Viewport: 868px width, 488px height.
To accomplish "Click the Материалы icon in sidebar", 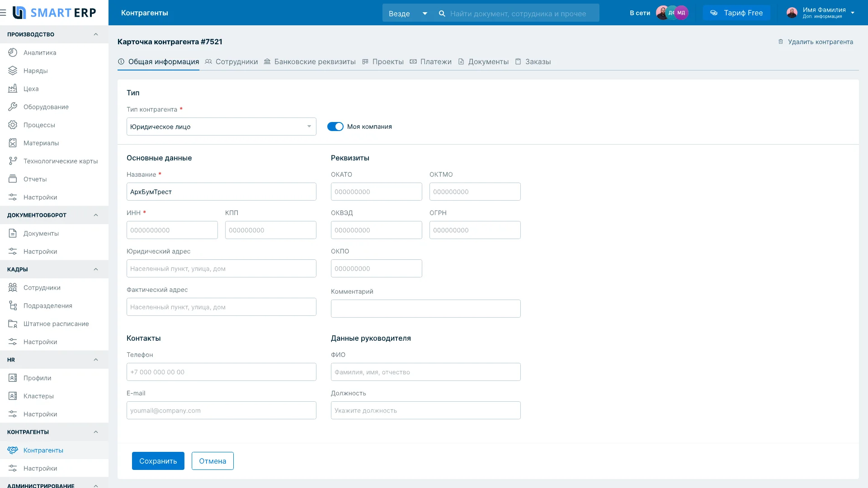I will click(13, 143).
